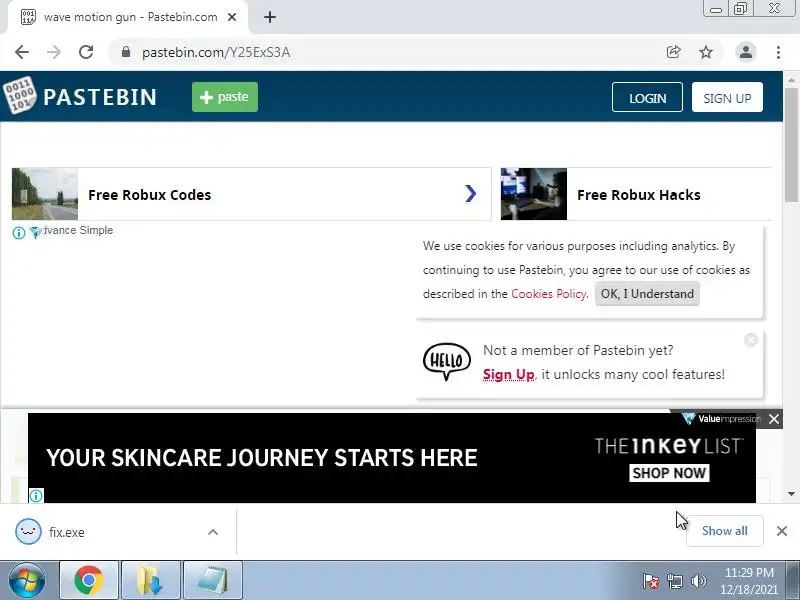Open the Chrome profile avatar
The height and width of the screenshot is (600, 800).
click(745, 52)
